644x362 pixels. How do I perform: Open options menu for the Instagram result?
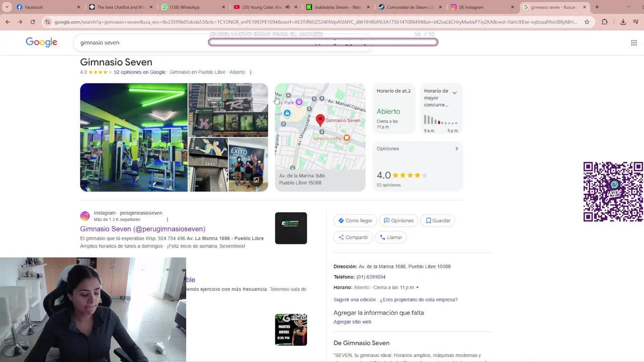[x=168, y=220]
